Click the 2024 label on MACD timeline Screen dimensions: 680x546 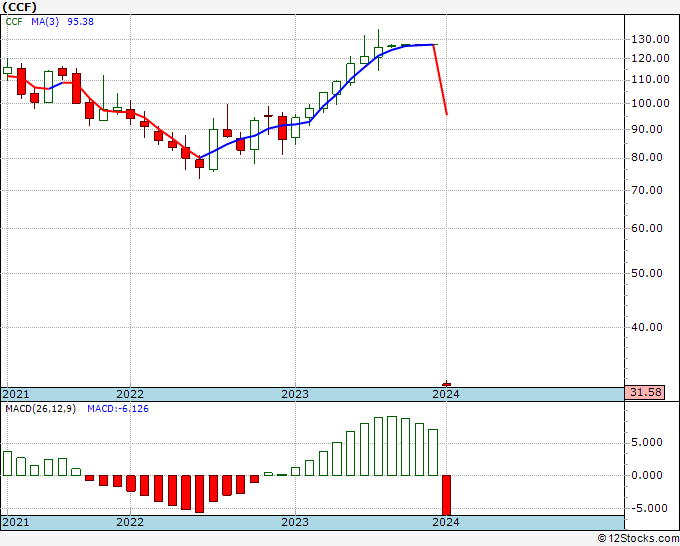click(446, 522)
